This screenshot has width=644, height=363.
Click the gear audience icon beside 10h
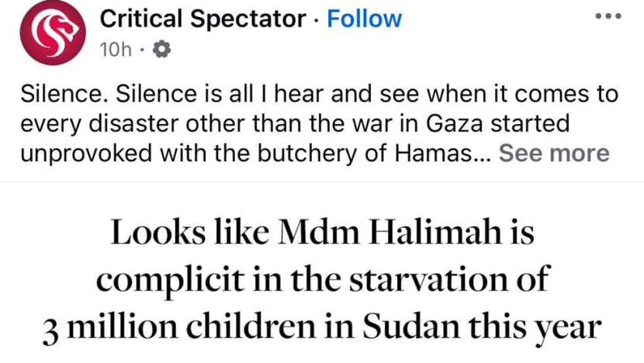[161, 50]
